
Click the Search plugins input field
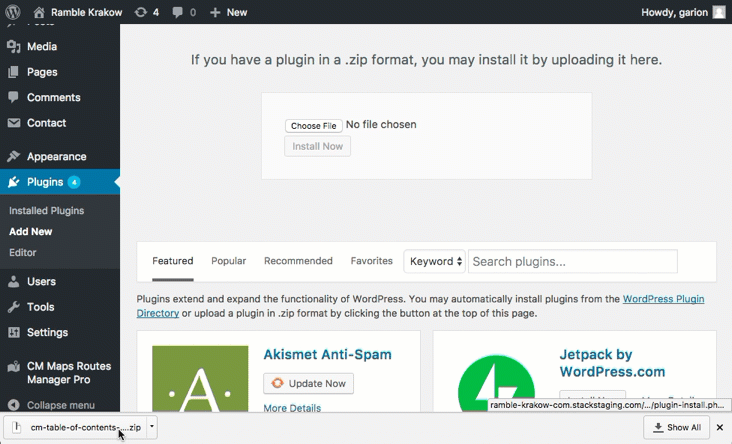573,261
